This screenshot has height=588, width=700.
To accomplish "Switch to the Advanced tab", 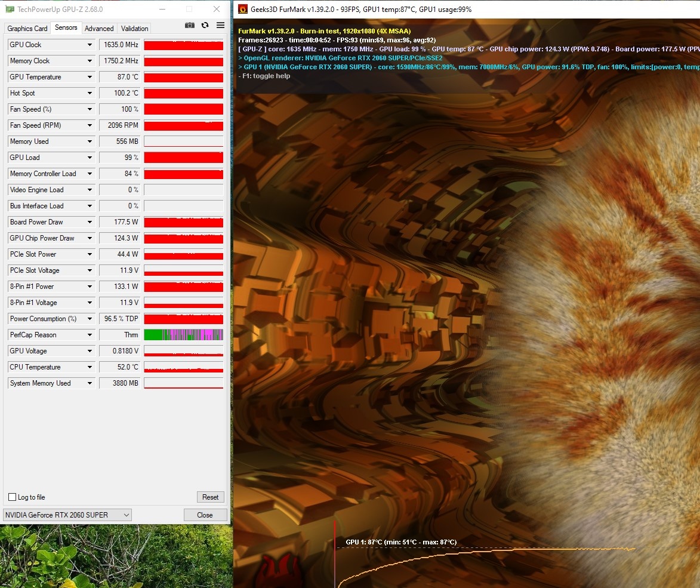I will [99, 28].
